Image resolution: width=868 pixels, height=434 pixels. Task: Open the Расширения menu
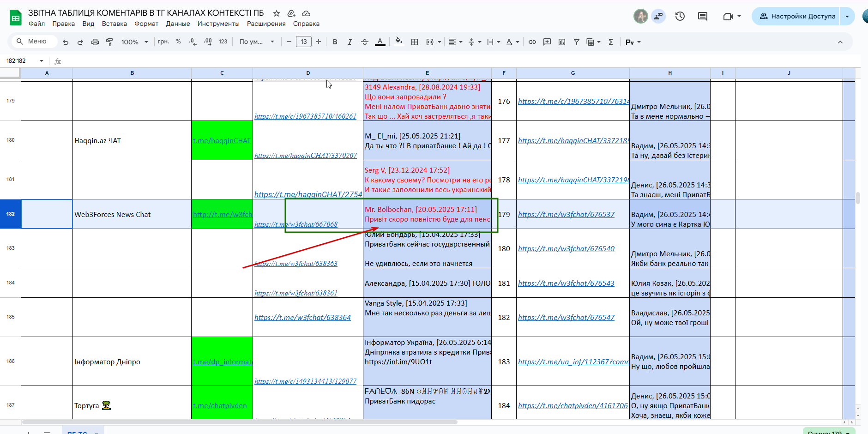point(266,24)
